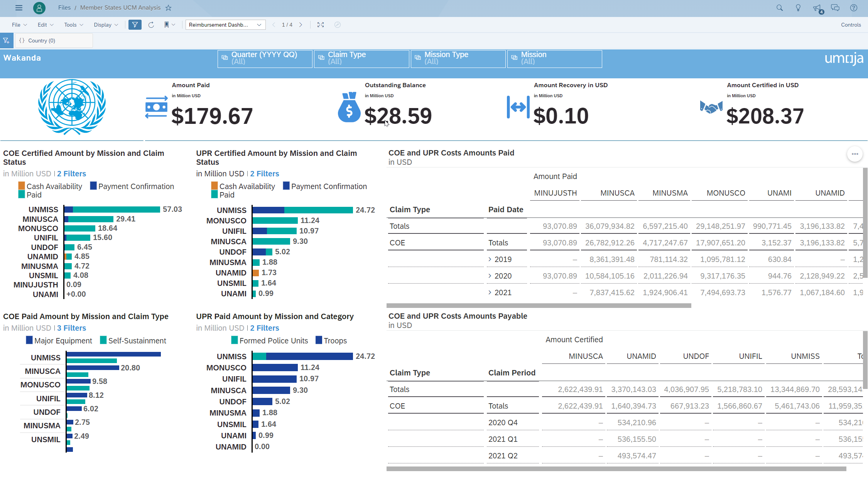This screenshot has width=868, height=480.
Task: Open the Reimbursement Dashboard page selector
Action: [225, 24]
